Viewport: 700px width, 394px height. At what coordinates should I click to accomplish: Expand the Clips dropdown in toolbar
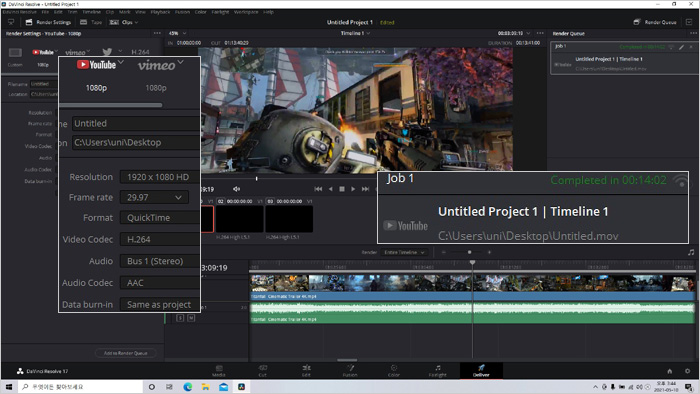coord(124,22)
